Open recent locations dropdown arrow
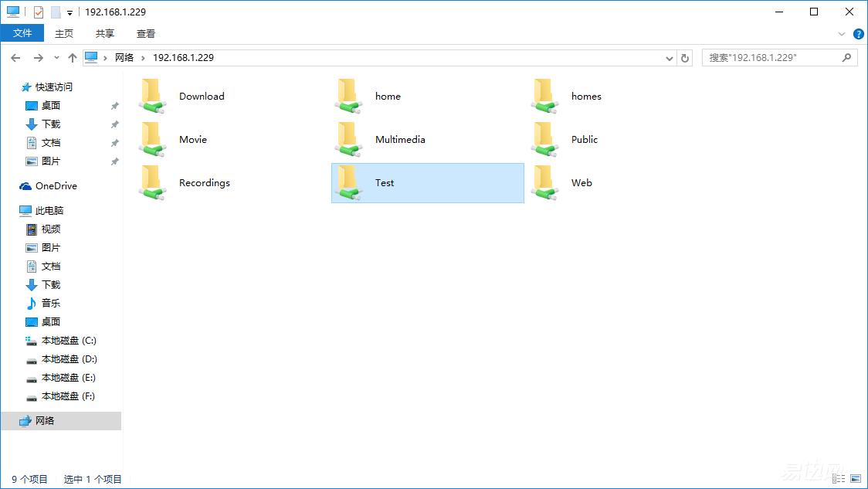Image resolution: width=868 pixels, height=489 pixels. point(56,58)
